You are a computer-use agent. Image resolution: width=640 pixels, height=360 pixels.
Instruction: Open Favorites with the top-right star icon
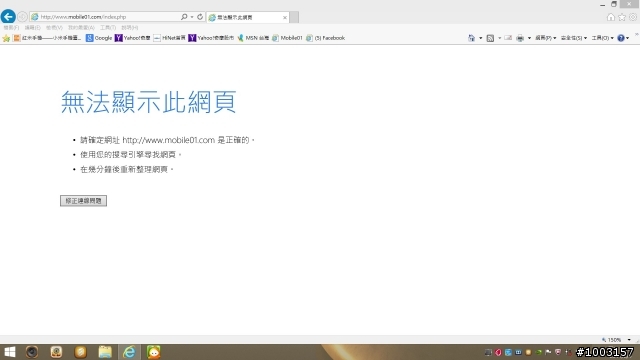[x=622, y=17]
